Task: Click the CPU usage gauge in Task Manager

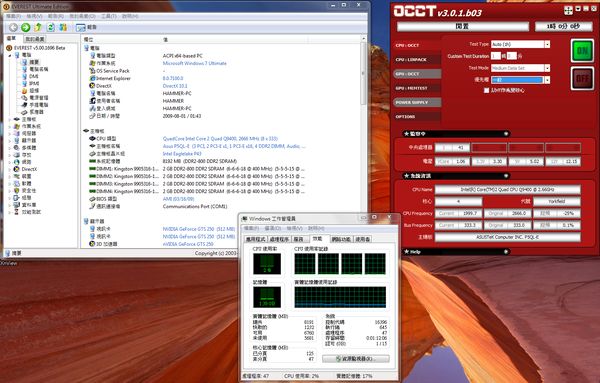Action: pyautogui.click(x=267, y=264)
